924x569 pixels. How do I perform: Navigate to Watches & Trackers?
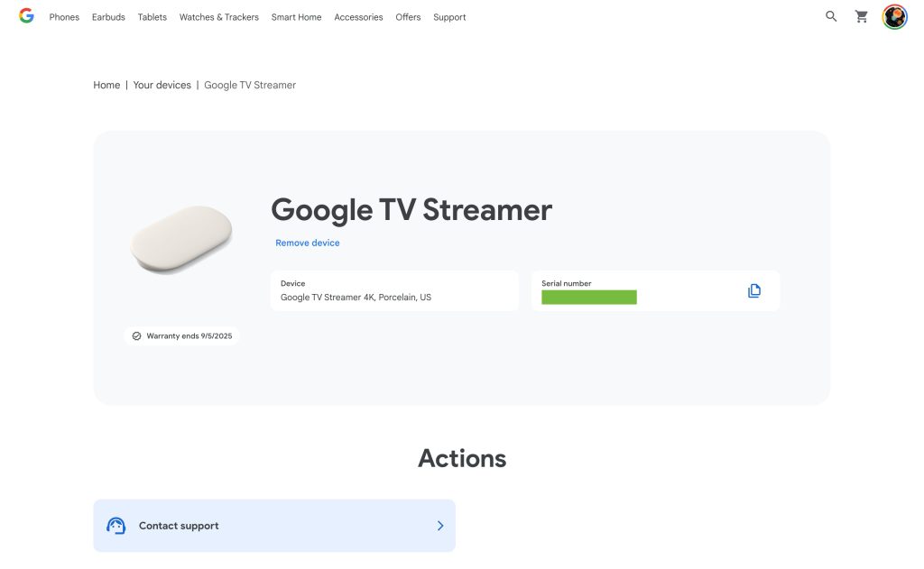click(218, 16)
